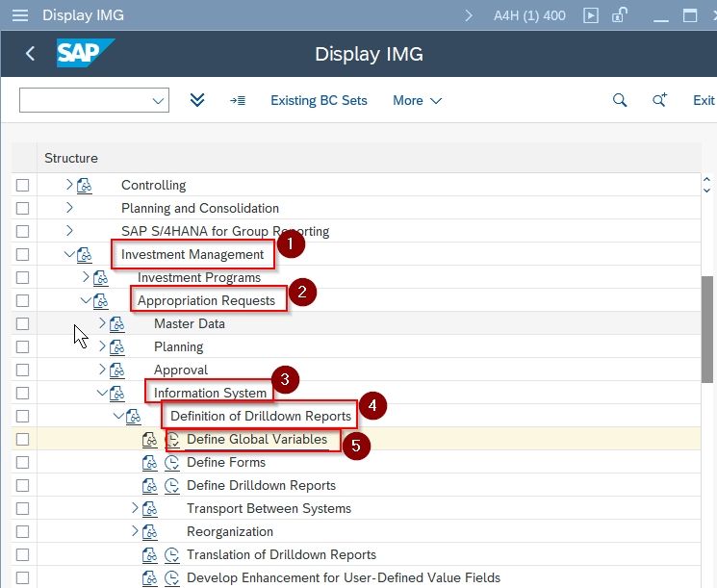Open documentation icon for Investment Management
The image size is (717, 588).
pyautogui.click(x=85, y=255)
